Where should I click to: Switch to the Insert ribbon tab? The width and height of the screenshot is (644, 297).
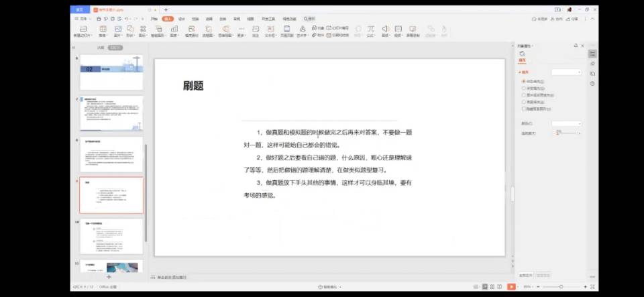[x=168, y=19]
